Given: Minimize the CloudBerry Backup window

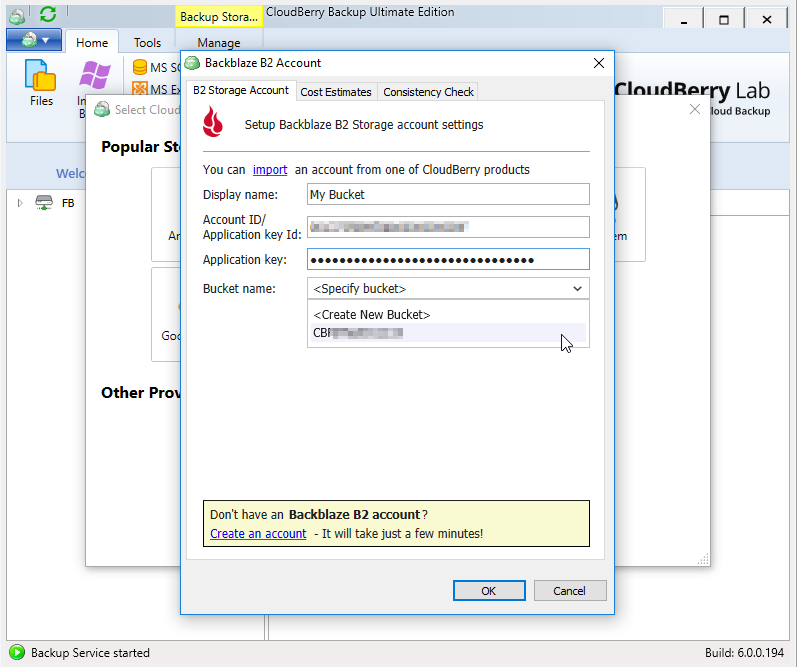Looking at the screenshot, I should point(684,19).
